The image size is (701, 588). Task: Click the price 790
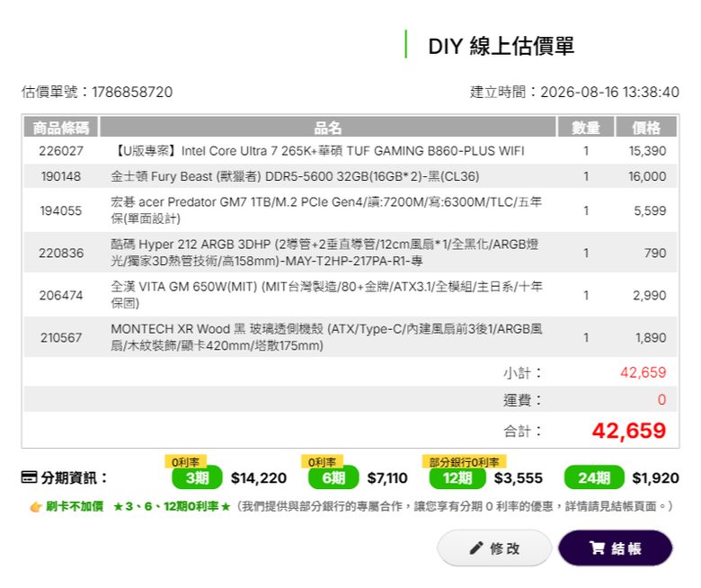655,253
